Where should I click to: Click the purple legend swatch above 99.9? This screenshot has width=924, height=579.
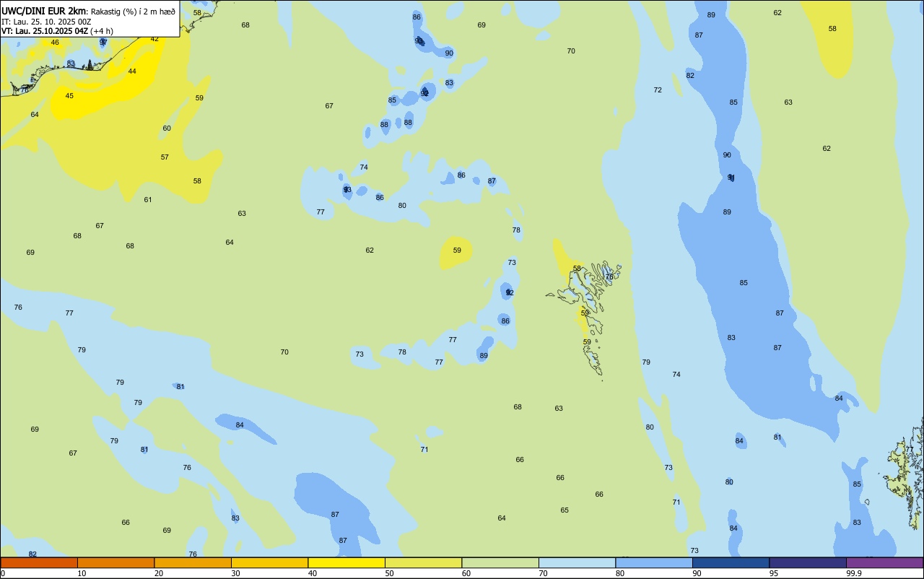coord(884,562)
